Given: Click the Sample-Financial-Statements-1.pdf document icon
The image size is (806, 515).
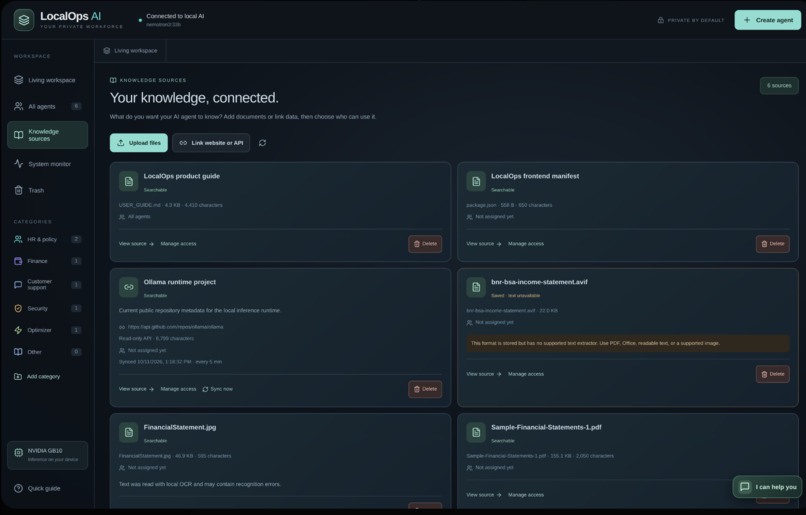Looking at the screenshot, I should pos(476,433).
